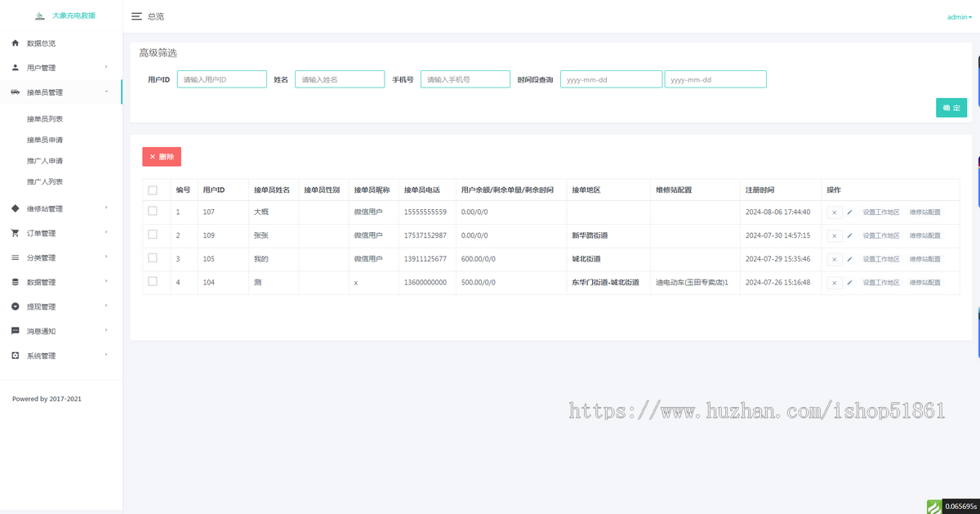This screenshot has width=980, height=514.
Task: Expand the 分类管理 submenu arrow
Action: tap(106, 257)
